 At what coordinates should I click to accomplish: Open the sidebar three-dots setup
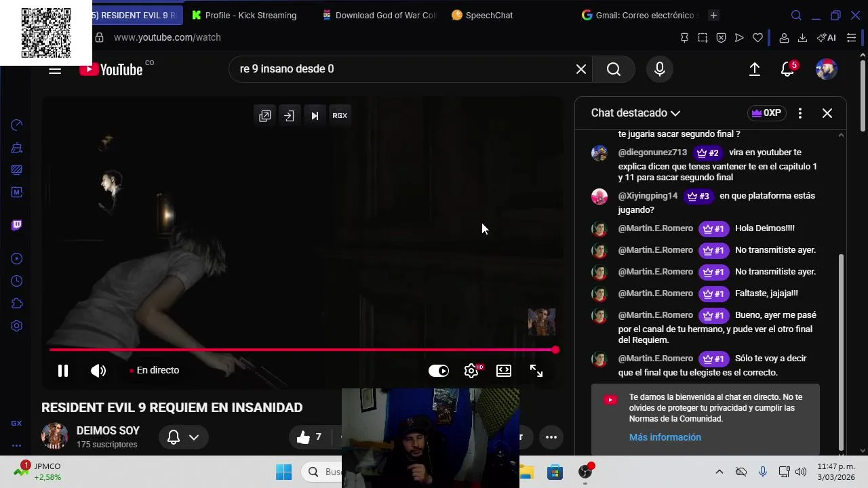17,445
